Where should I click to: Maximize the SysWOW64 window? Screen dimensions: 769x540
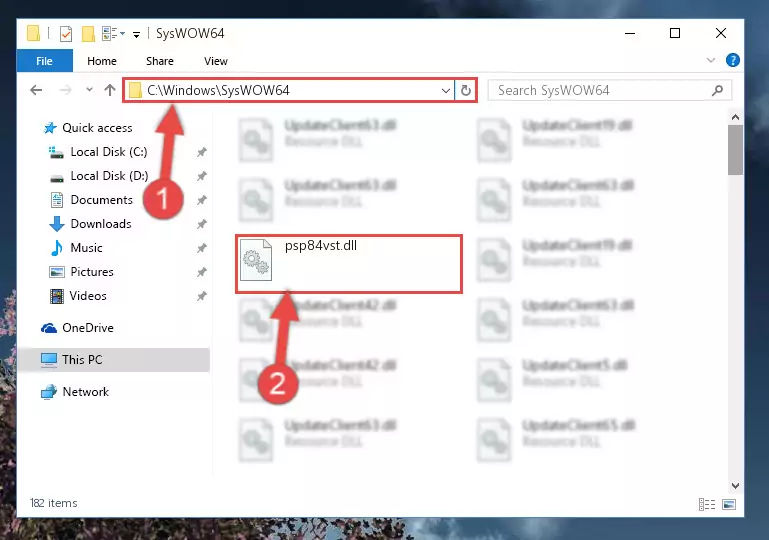[675, 33]
